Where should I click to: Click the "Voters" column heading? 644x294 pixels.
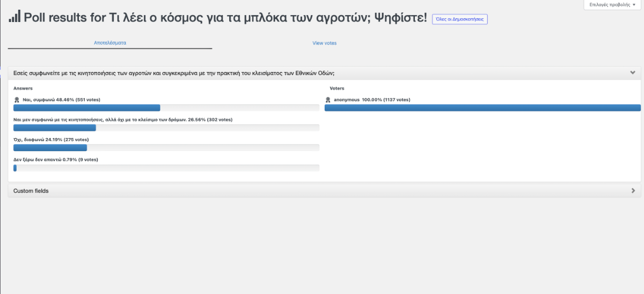[x=336, y=88]
